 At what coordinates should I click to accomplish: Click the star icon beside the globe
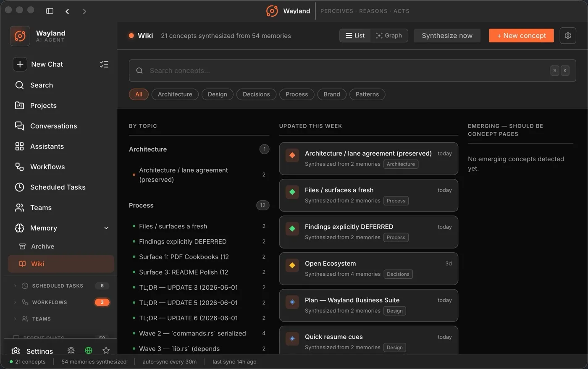point(106,350)
